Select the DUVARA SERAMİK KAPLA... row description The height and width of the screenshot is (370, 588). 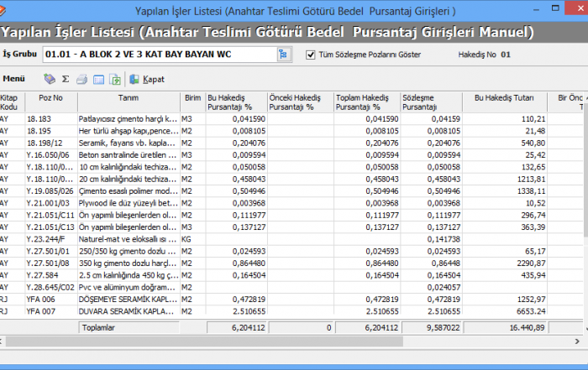[x=129, y=310]
